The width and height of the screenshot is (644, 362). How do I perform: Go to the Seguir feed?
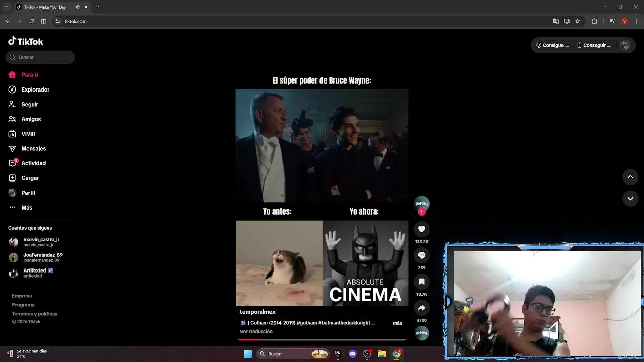click(23, 104)
